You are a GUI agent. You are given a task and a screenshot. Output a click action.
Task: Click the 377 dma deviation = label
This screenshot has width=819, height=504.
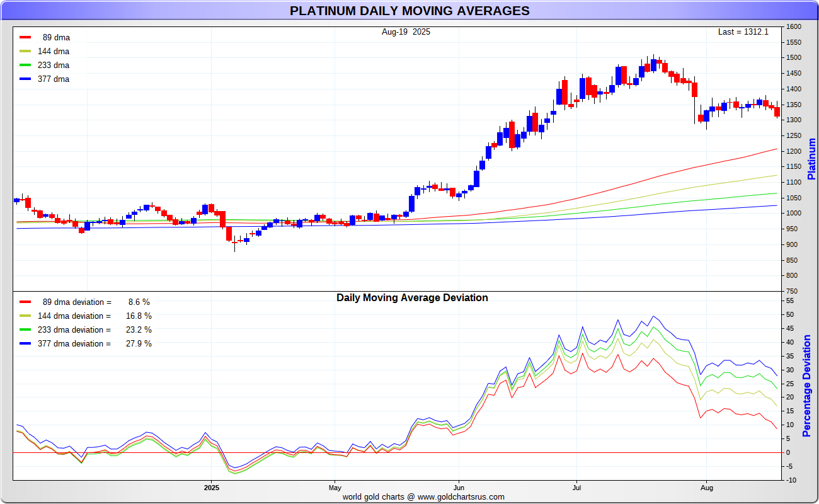74,343
